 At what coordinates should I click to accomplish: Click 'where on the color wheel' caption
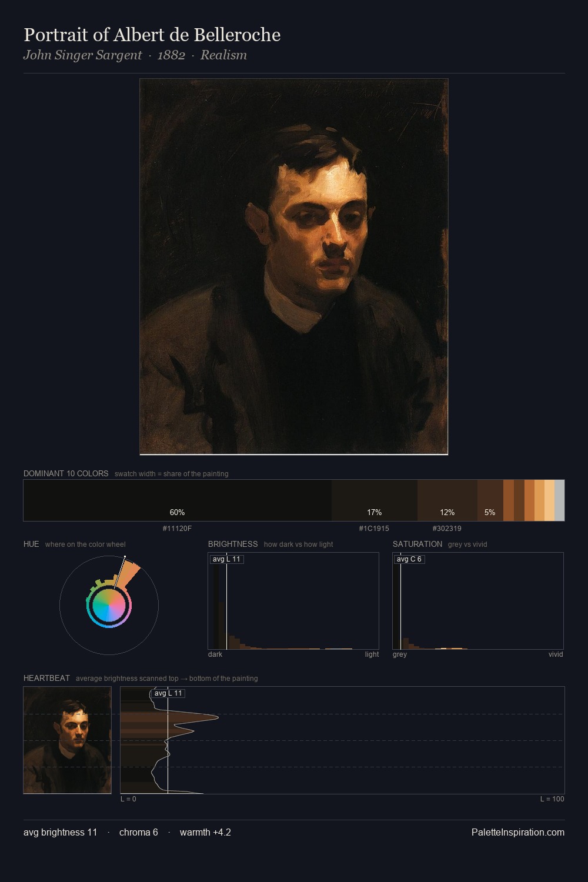[85, 544]
